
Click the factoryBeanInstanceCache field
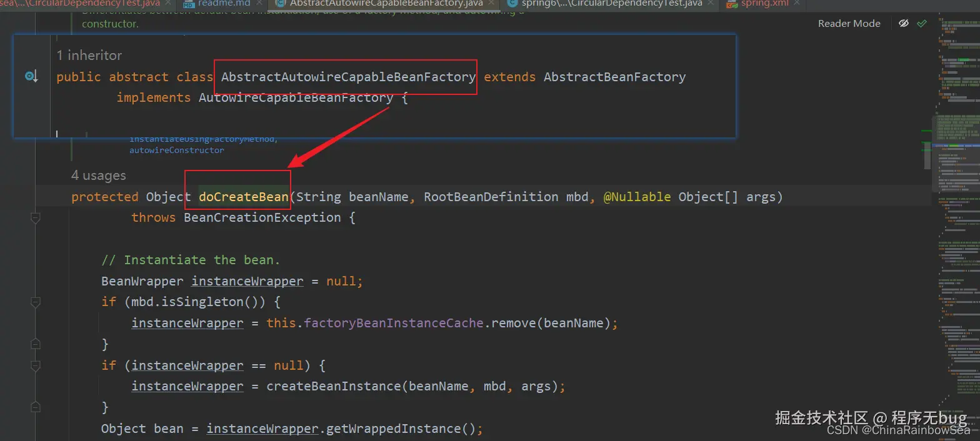[x=394, y=323]
